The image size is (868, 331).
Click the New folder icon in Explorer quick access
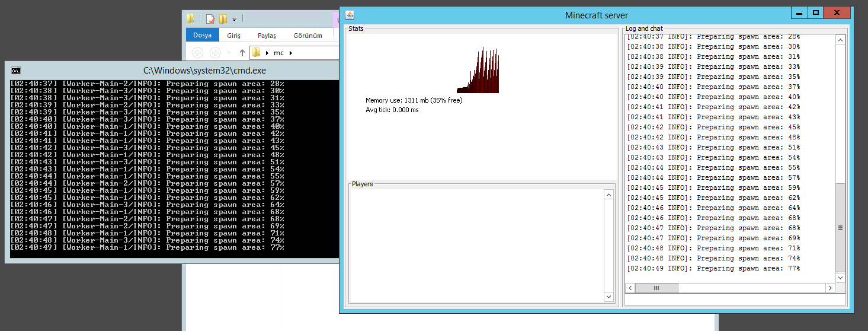click(223, 18)
